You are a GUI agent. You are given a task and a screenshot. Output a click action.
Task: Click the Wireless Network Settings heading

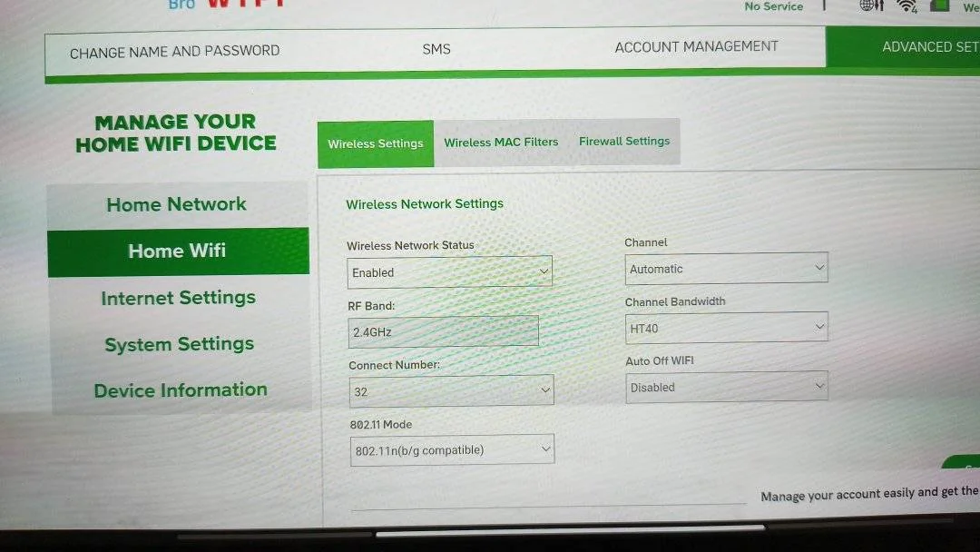tap(425, 203)
